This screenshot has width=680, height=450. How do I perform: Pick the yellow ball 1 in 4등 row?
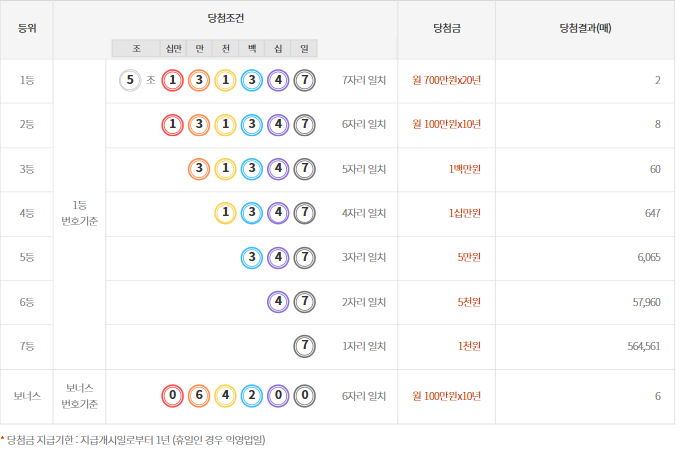click(x=226, y=213)
